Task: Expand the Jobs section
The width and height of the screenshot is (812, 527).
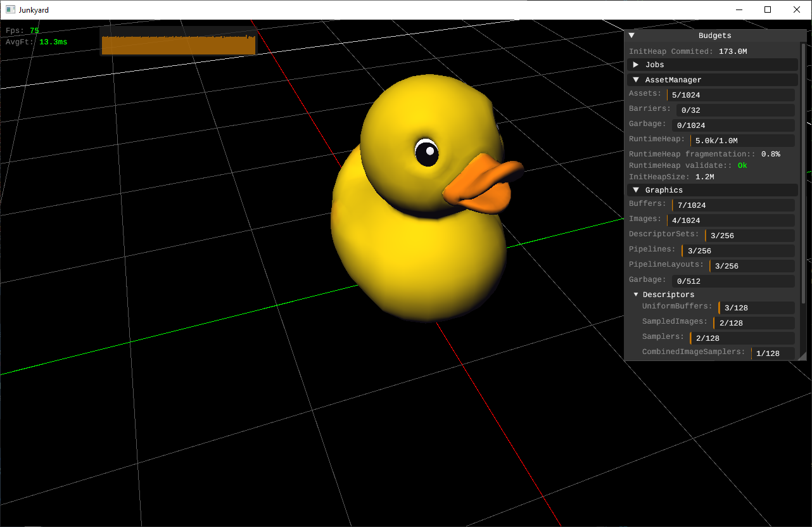Action: tap(636, 65)
